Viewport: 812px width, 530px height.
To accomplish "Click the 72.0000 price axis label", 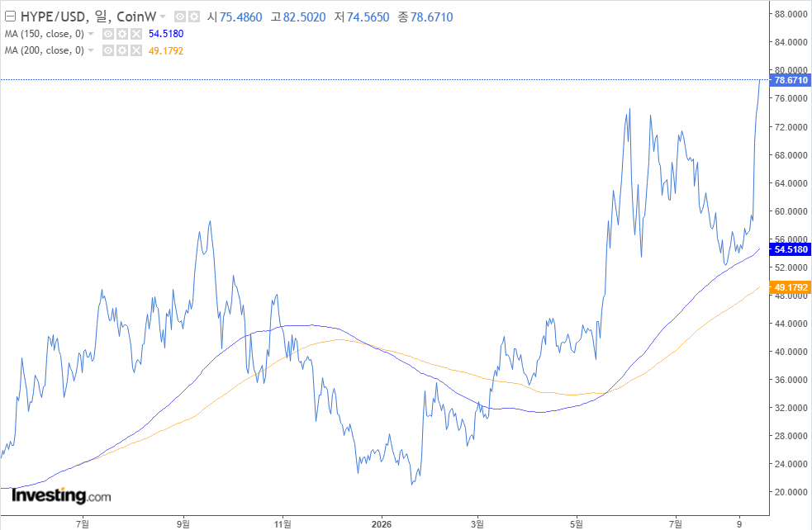I will click(791, 127).
